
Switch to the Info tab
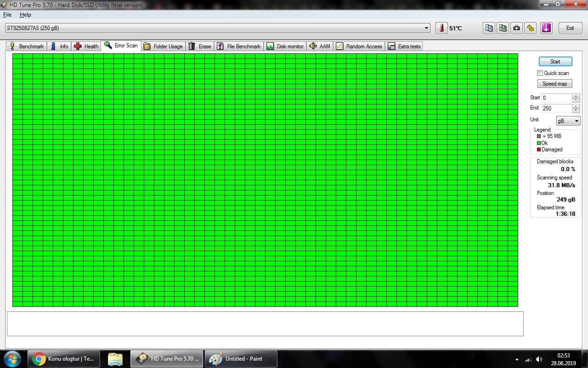click(x=59, y=46)
